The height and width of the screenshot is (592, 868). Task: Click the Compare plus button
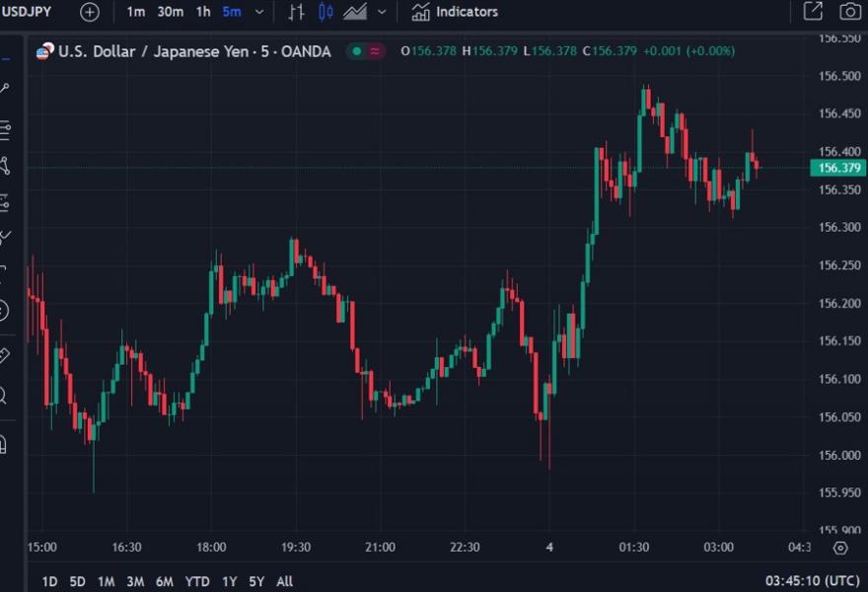pos(88,11)
